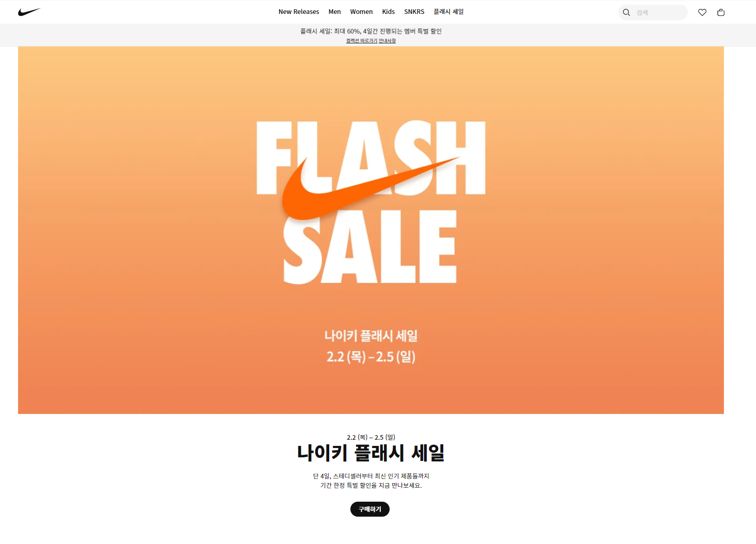Open the wishlist heart icon
The image size is (756, 544).
point(702,12)
